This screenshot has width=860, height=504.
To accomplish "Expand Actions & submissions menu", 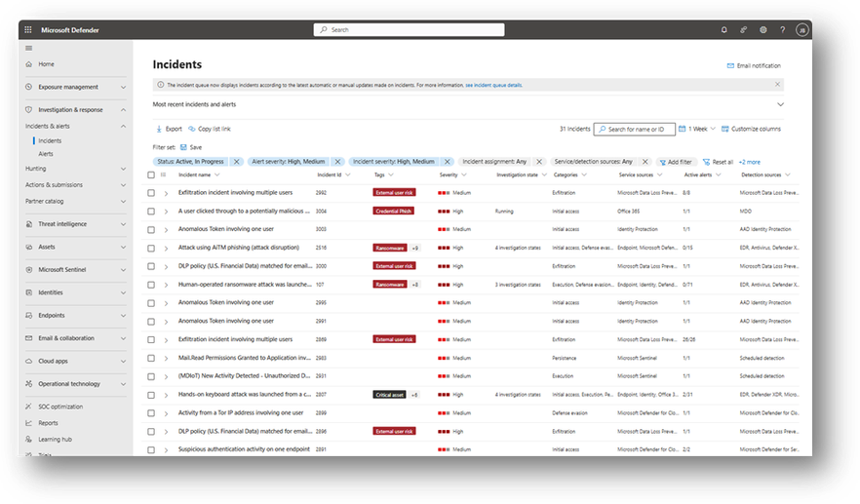I will pos(124,185).
